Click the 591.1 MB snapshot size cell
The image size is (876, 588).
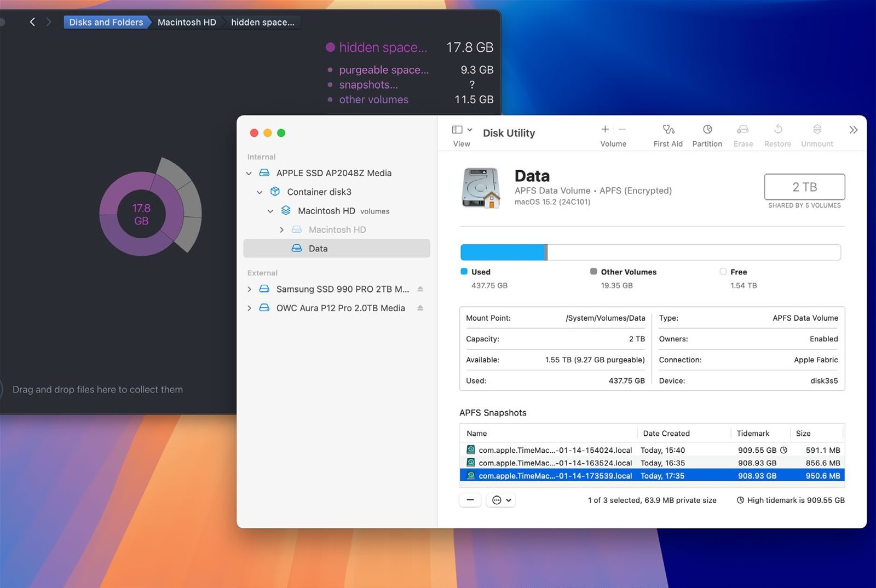coord(823,450)
